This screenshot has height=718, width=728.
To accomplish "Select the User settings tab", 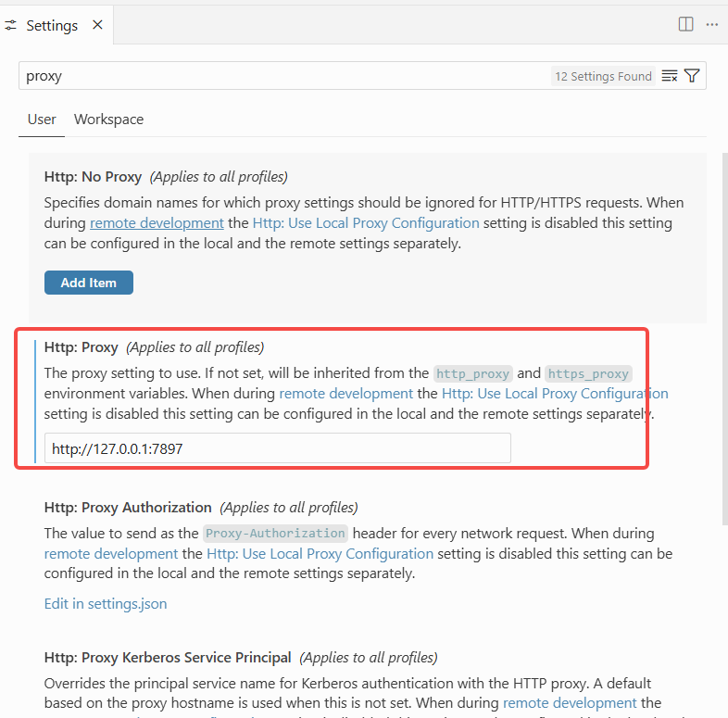I will click(x=42, y=120).
